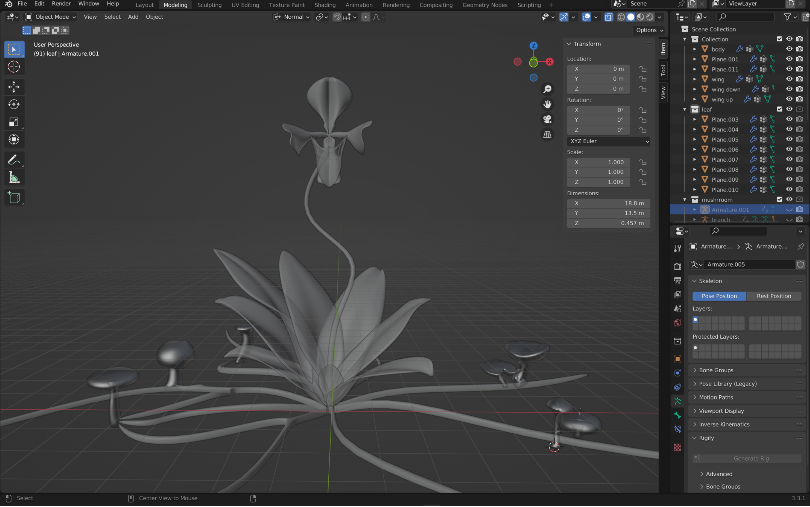
Task: Click the zoom magnifier gizmo icon
Action: coord(548,88)
